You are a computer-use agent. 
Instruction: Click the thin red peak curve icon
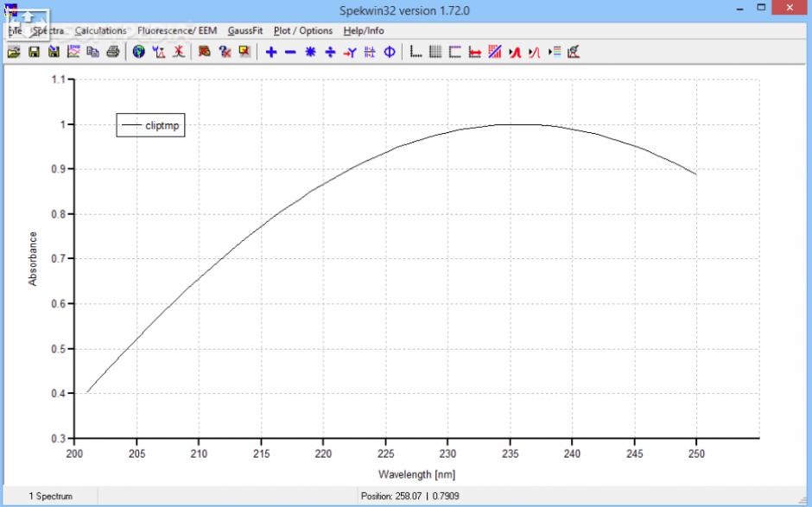(x=535, y=52)
